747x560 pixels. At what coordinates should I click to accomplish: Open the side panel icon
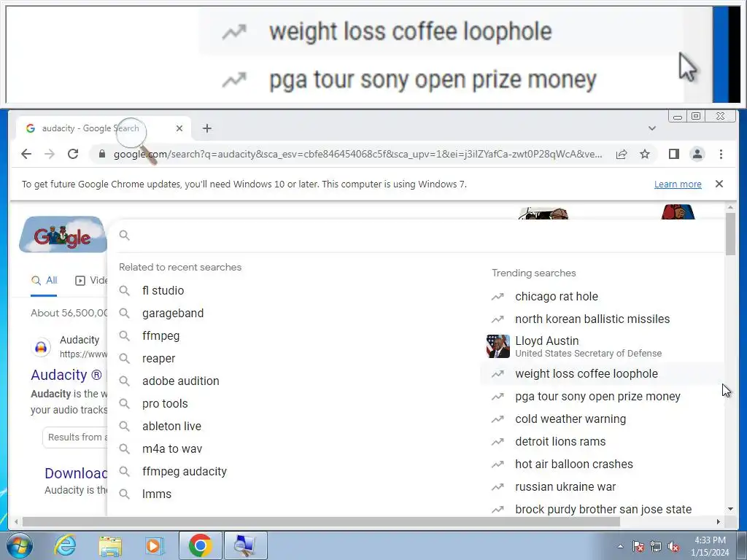pos(673,154)
